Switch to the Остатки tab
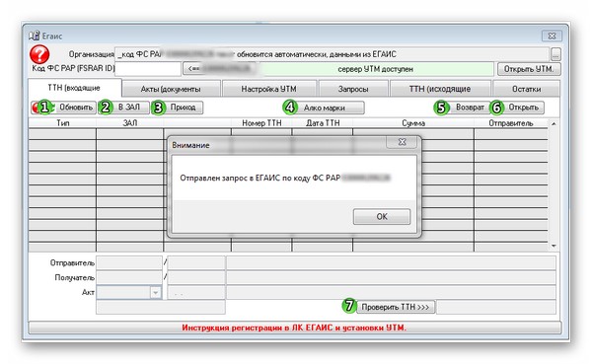Image resolution: width=592 pixels, height=364 pixels. click(526, 89)
